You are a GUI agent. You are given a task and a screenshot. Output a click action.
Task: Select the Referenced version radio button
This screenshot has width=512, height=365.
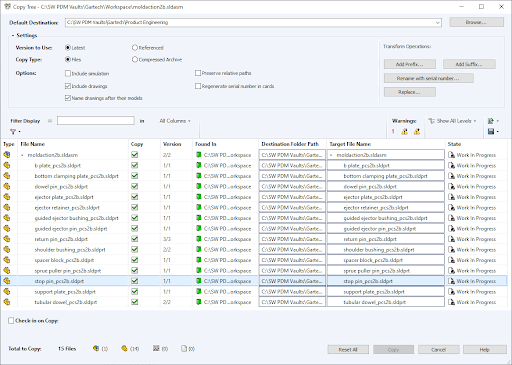[135, 48]
